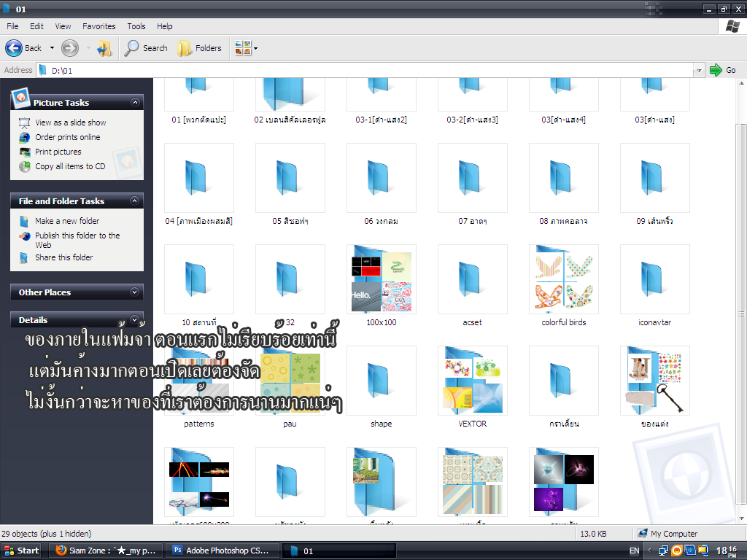Open the Edit menu
The width and height of the screenshot is (747, 560).
pos(36,26)
